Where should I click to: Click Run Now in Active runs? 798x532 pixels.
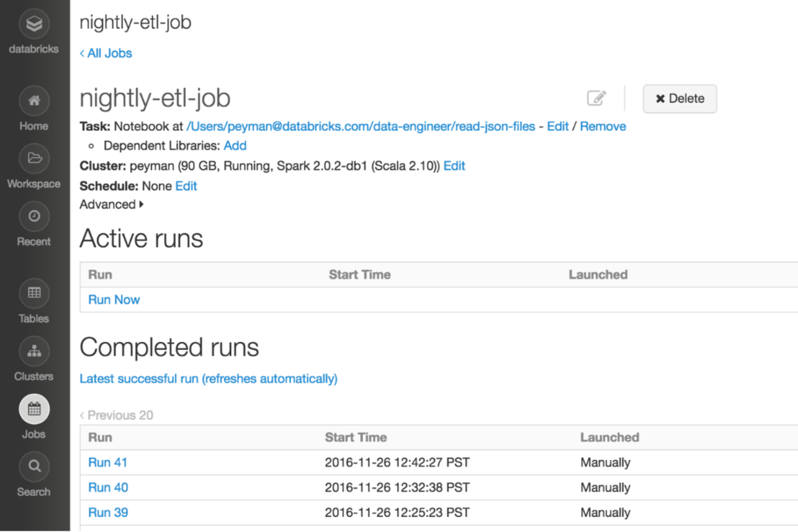[x=114, y=300]
